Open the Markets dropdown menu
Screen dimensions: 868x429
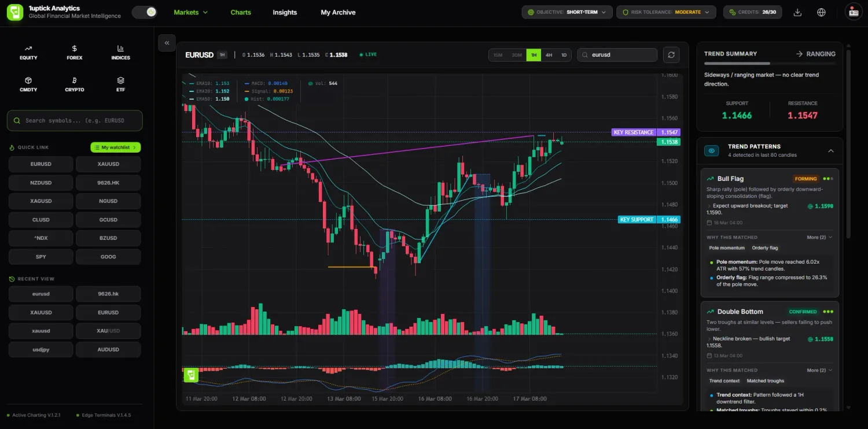[191, 12]
